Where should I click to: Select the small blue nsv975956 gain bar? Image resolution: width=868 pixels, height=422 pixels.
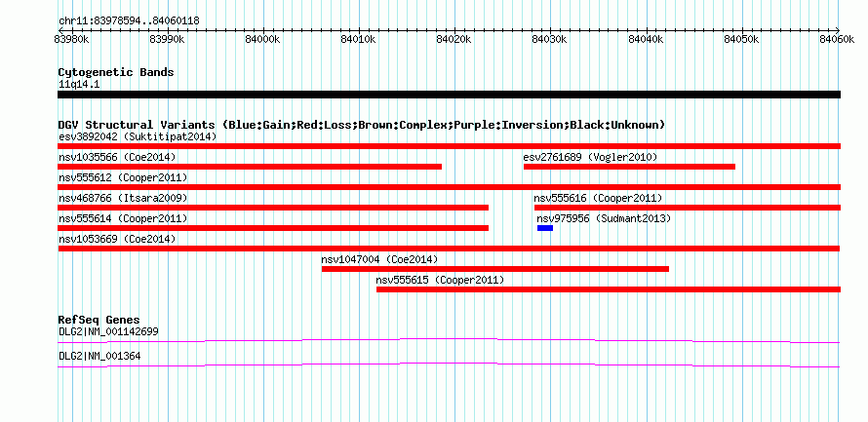pyautogui.click(x=545, y=228)
